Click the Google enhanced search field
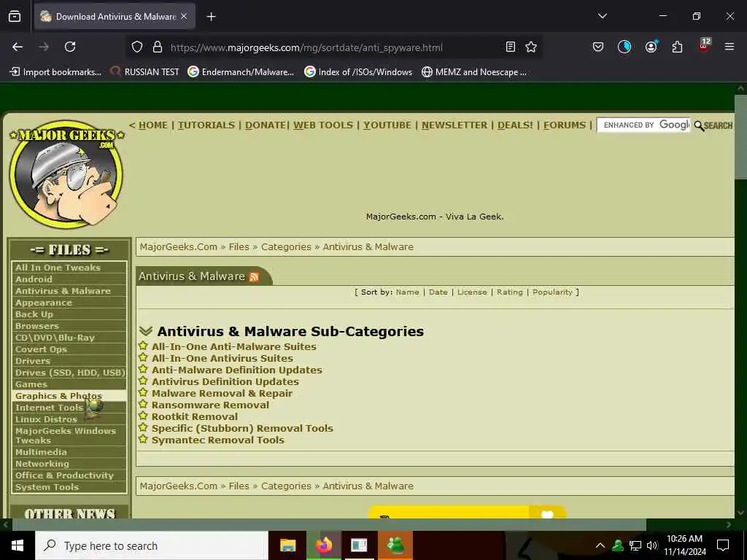This screenshot has height=560, width=747. (x=643, y=125)
